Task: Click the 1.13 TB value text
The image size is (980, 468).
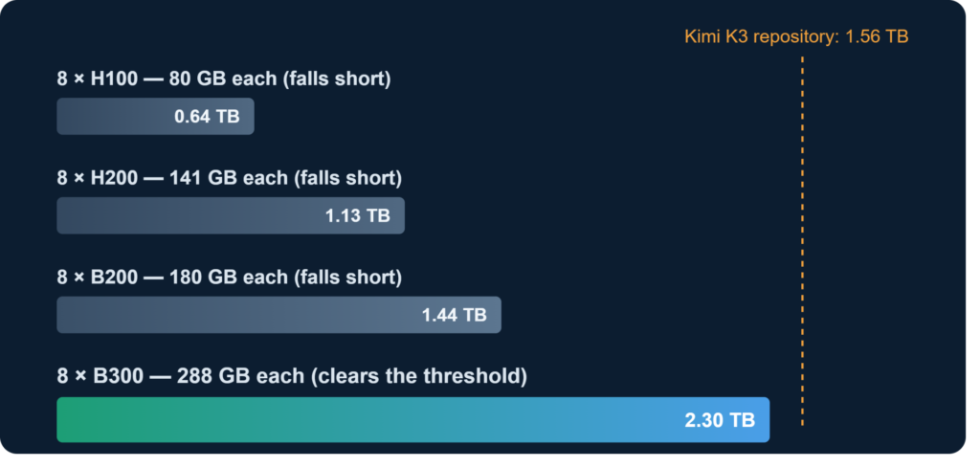Action: click(358, 215)
